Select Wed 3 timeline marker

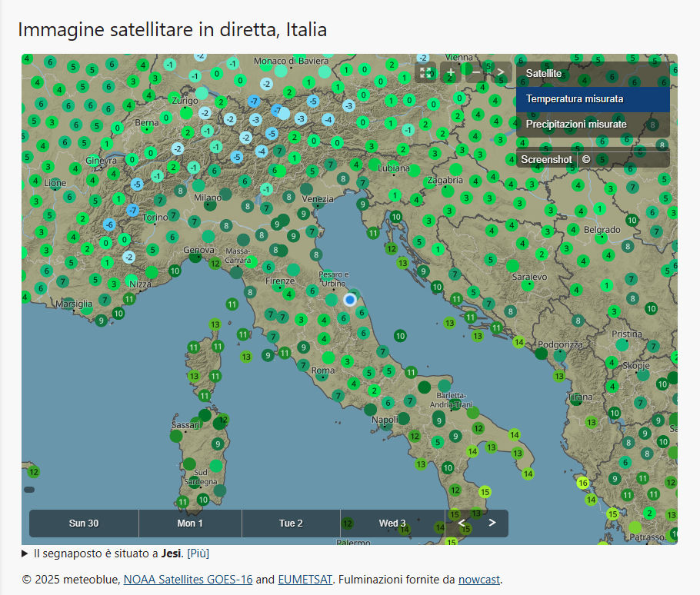392,524
